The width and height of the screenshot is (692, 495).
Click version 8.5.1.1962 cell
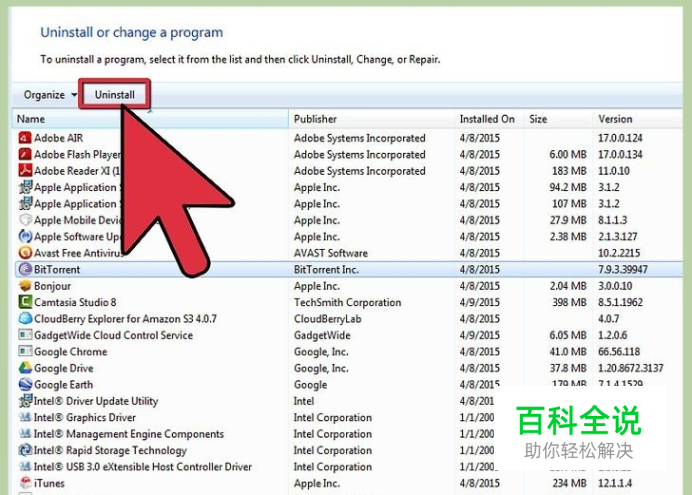(x=620, y=302)
